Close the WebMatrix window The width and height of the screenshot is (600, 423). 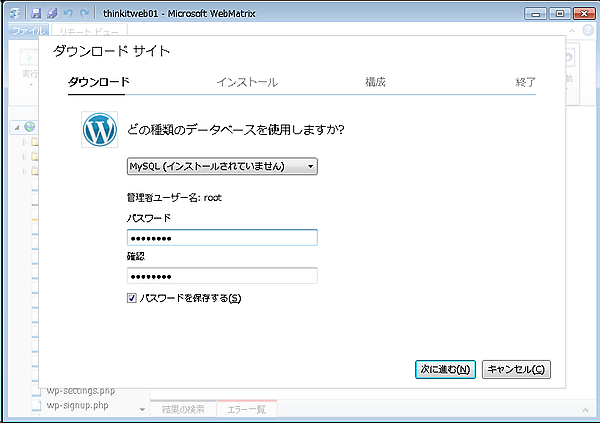[x=584, y=14]
